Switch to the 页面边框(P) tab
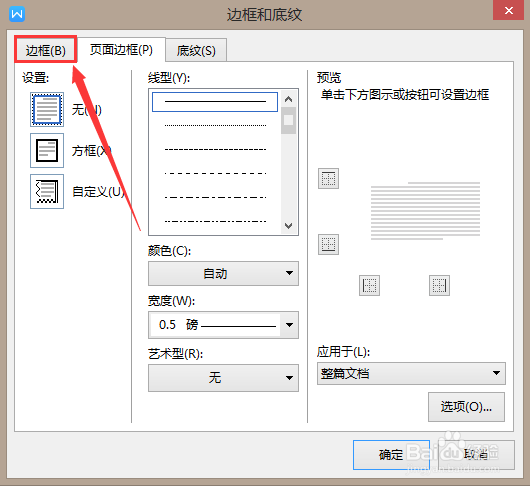Viewport: 530px width, 487px height. click(x=121, y=50)
